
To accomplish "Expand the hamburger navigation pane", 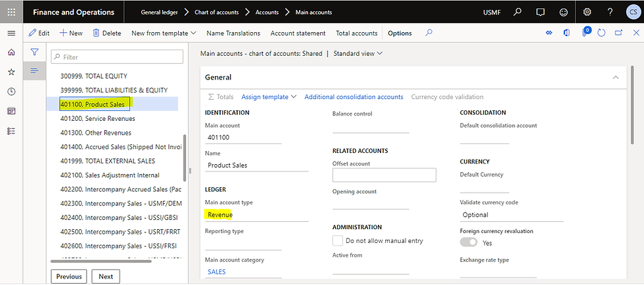I will pos(12,33).
